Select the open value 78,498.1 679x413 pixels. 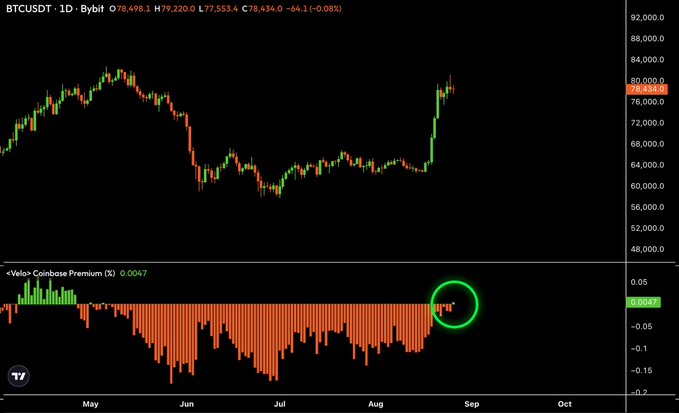click(133, 9)
